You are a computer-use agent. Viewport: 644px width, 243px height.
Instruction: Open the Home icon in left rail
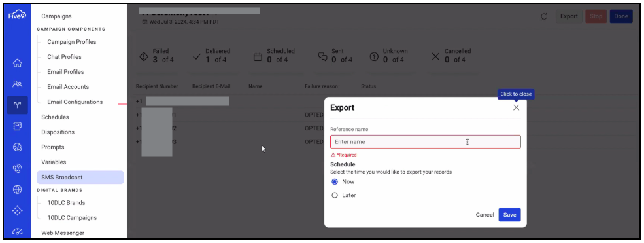coord(17,64)
